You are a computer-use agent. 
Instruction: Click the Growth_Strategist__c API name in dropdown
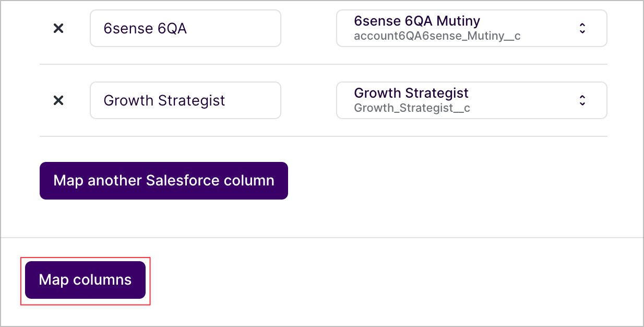tap(412, 109)
